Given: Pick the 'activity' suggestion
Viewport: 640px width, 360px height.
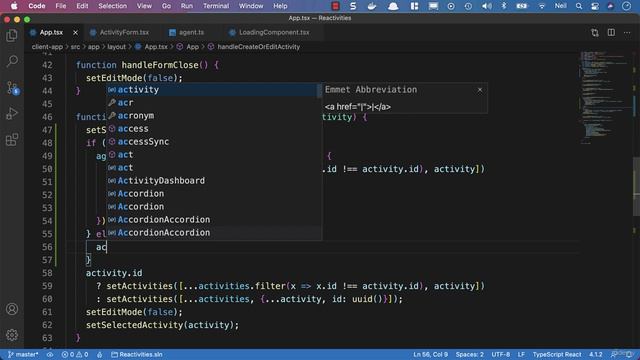Looking at the screenshot, I should coord(212,90).
